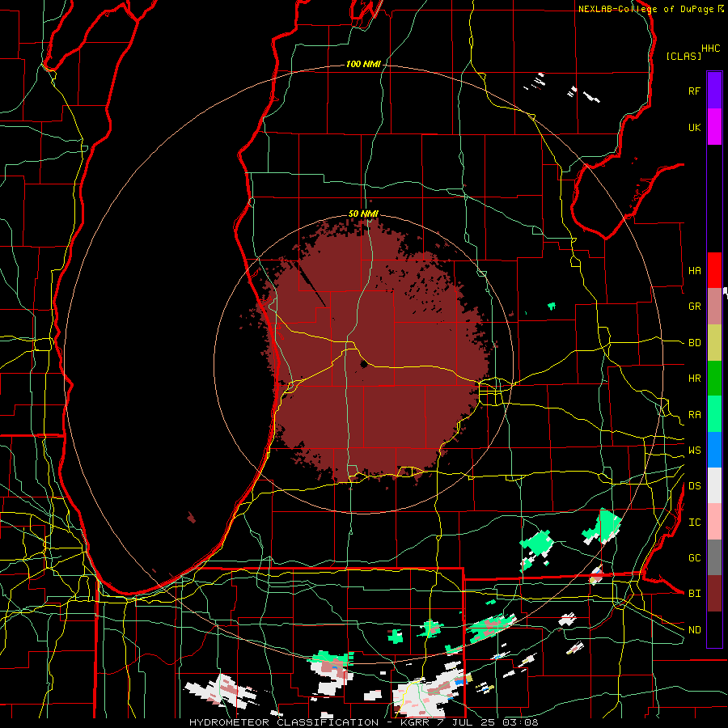Click the GR legend color block
The height and width of the screenshot is (728, 728).
click(x=714, y=307)
